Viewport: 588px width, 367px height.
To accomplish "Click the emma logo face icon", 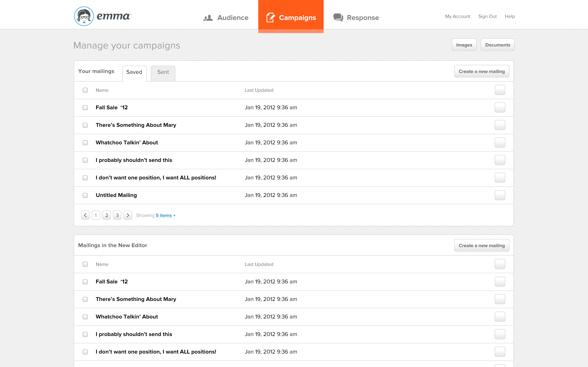I will (x=84, y=16).
